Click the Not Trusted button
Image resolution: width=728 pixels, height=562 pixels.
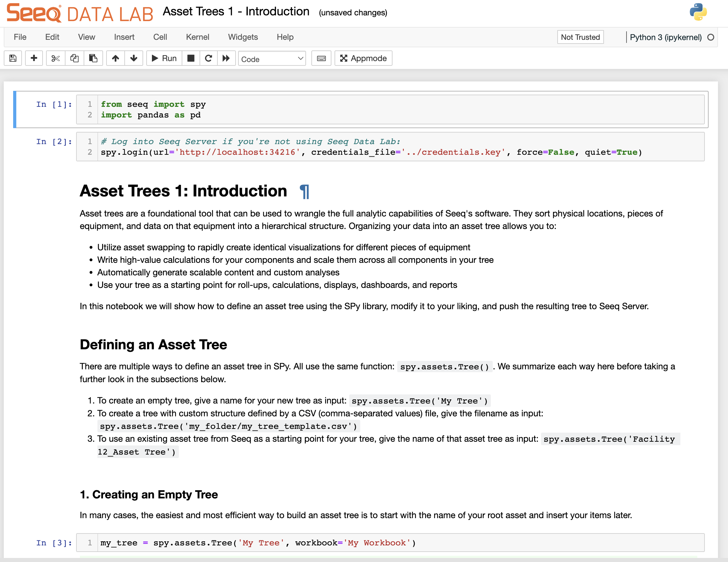coord(580,37)
